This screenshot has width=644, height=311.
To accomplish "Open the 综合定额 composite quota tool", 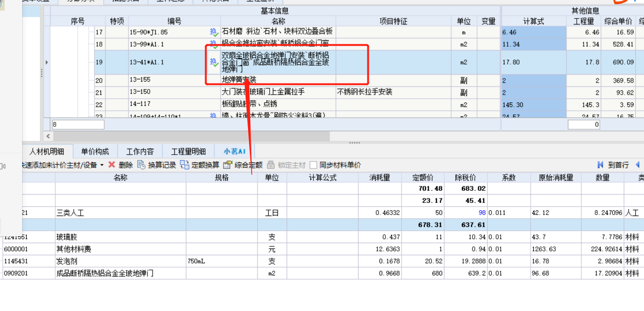I will click(x=243, y=165).
